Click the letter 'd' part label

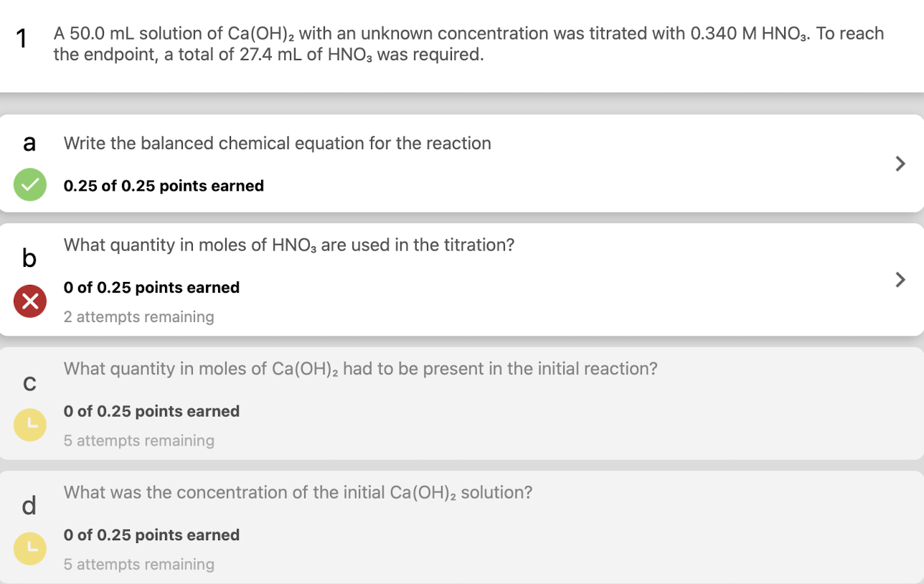pyautogui.click(x=29, y=507)
